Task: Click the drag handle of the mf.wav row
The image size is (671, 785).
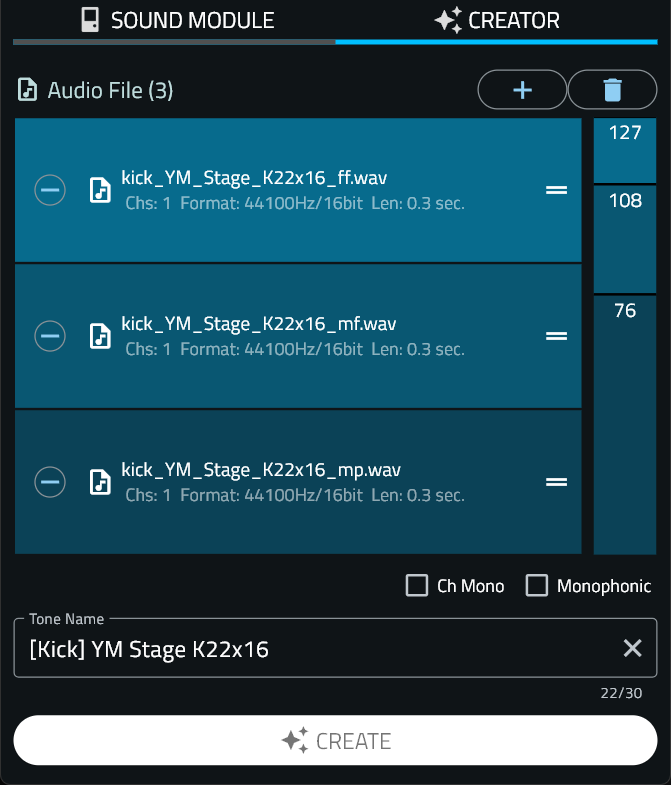Action: (x=556, y=336)
